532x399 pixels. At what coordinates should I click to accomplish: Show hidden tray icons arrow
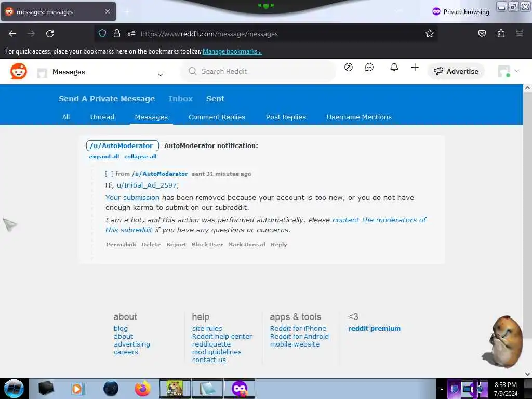(442, 389)
